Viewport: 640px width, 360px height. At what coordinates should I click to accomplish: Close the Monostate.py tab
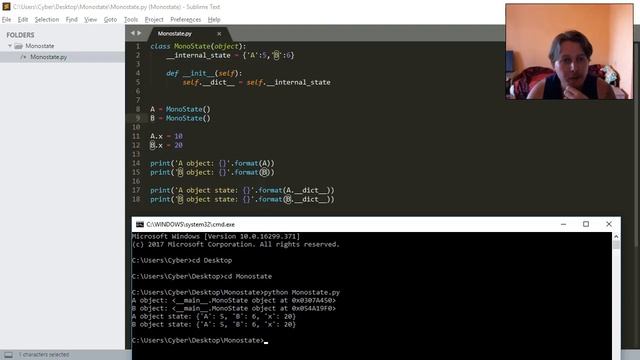point(219,33)
